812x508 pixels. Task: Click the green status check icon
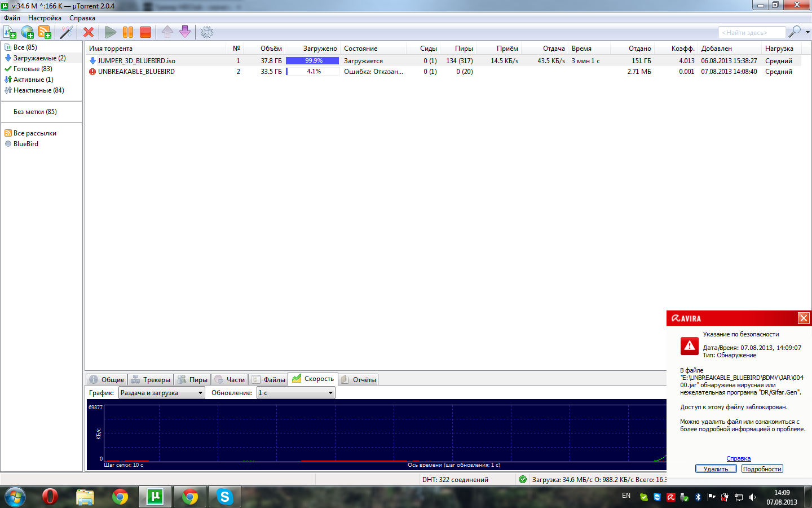(523, 479)
